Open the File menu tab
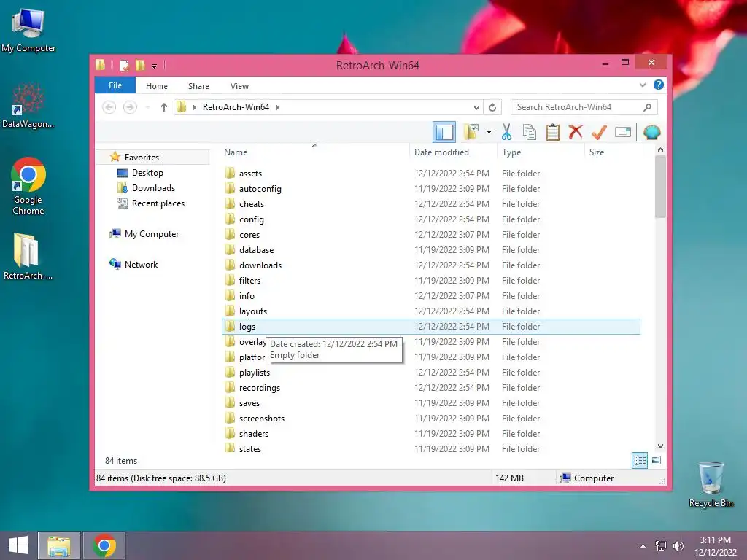Viewport: 747px width, 560px height. coord(115,85)
